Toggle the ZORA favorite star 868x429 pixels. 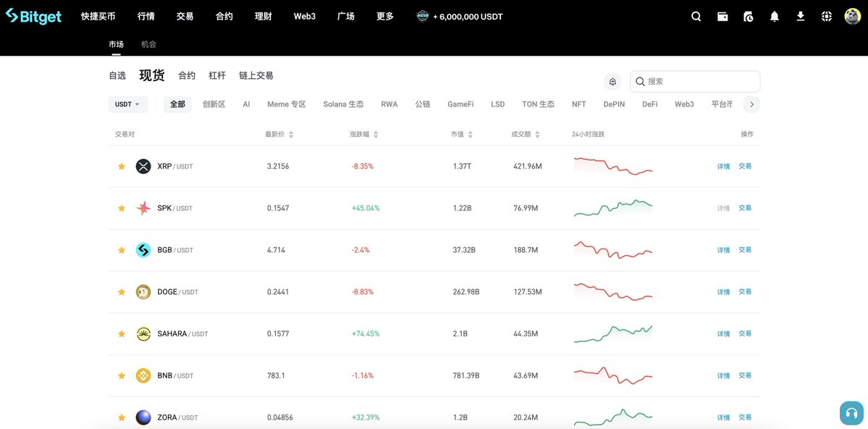click(122, 417)
